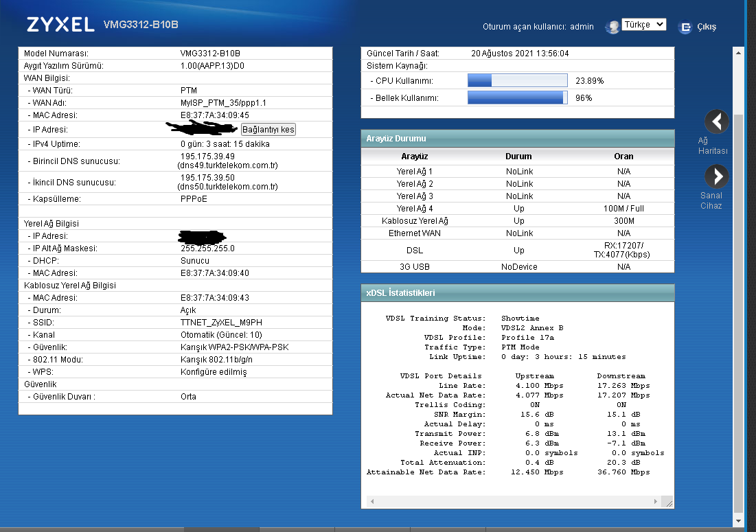Click the CPU Kullanımı progress bar
This screenshot has width=756, height=532.
point(517,80)
